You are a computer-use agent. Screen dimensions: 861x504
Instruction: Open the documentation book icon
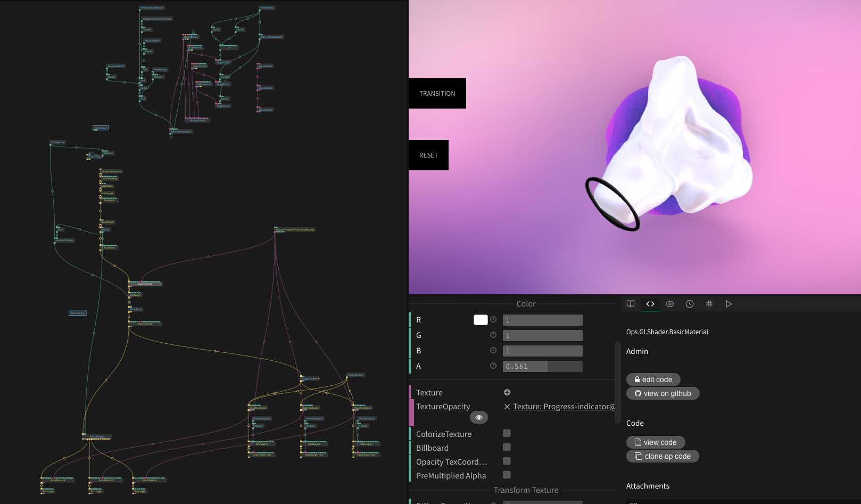click(630, 303)
